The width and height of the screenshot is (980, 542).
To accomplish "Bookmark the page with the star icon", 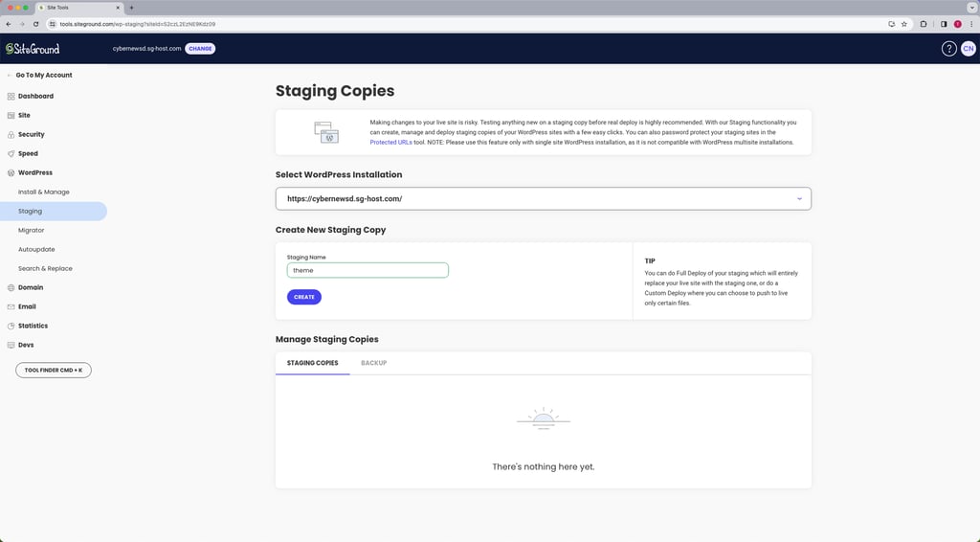I will tap(903, 24).
